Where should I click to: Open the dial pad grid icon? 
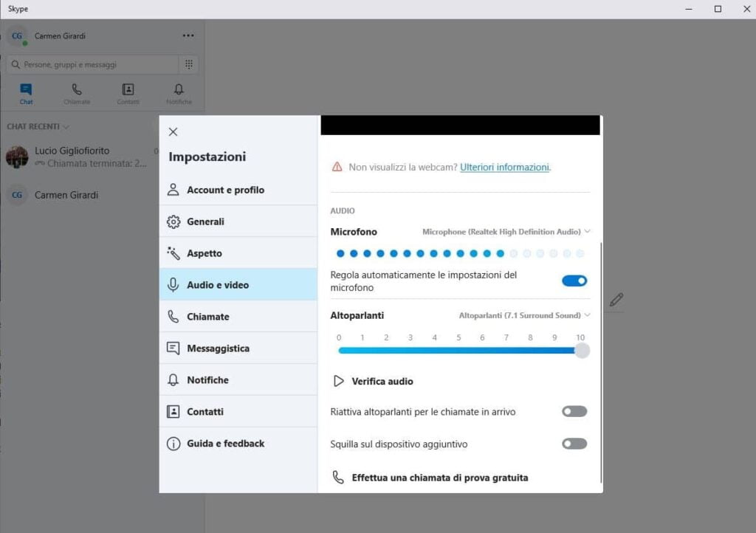pyautogui.click(x=188, y=64)
